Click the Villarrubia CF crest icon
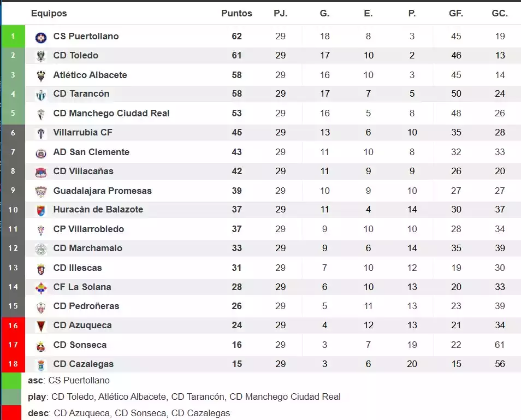This screenshot has width=521, height=420. (x=41, y=133)
